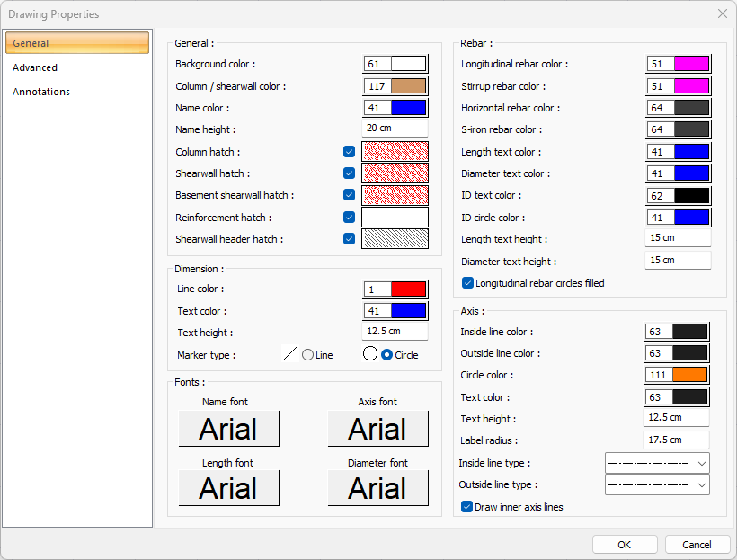Click the Cancel button
737x560 pixels.
(697, 545)
